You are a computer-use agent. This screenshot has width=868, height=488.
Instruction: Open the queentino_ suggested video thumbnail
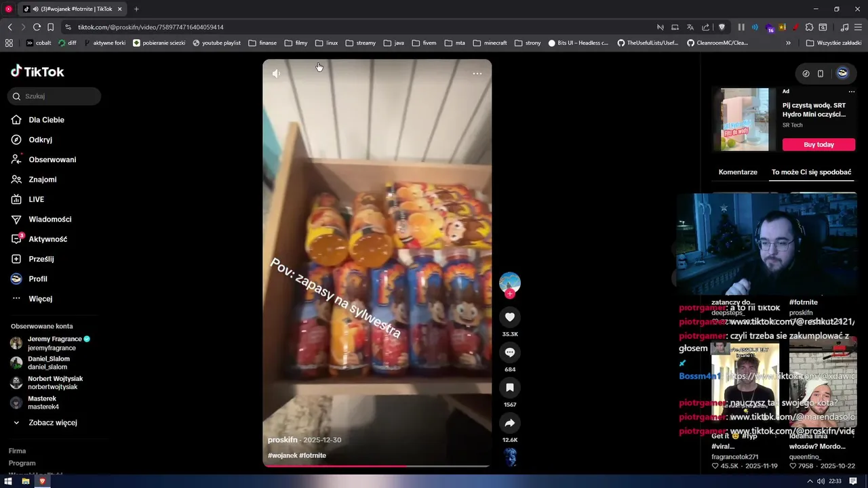click(823, 385)
